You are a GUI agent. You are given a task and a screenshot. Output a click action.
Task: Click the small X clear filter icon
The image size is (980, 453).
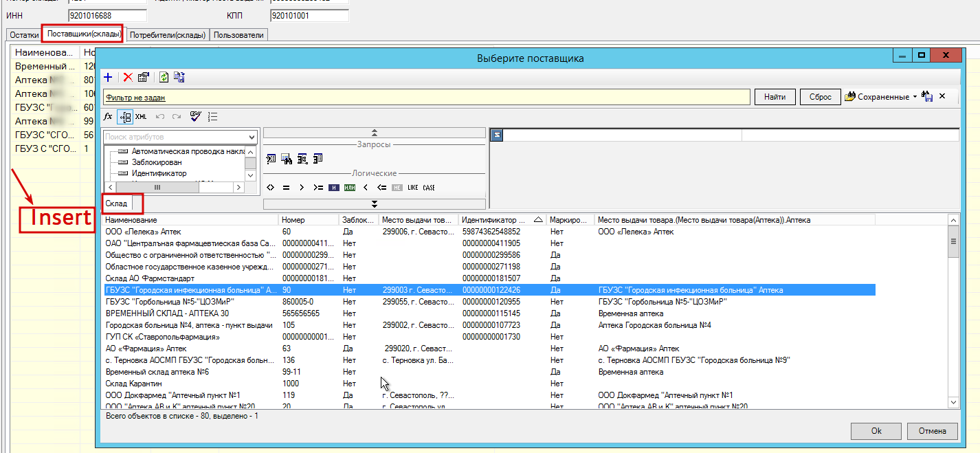click(942, 96)
